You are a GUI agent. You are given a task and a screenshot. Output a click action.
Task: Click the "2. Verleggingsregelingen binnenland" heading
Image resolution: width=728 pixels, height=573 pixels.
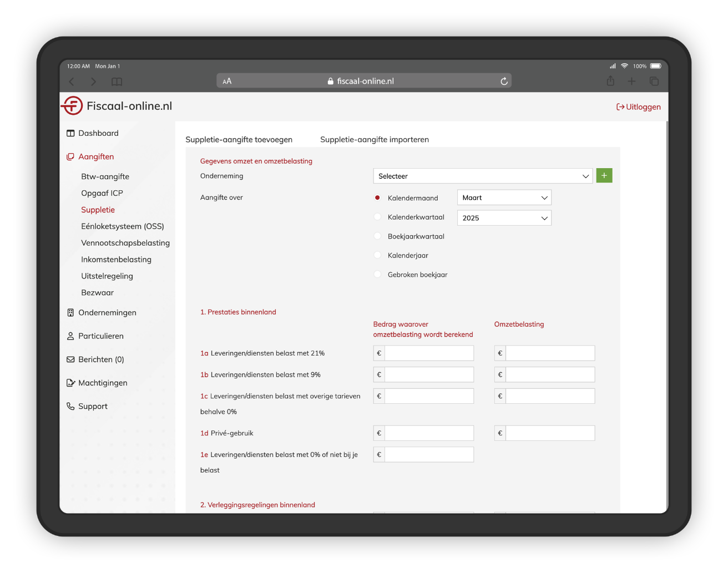(257, 505)
